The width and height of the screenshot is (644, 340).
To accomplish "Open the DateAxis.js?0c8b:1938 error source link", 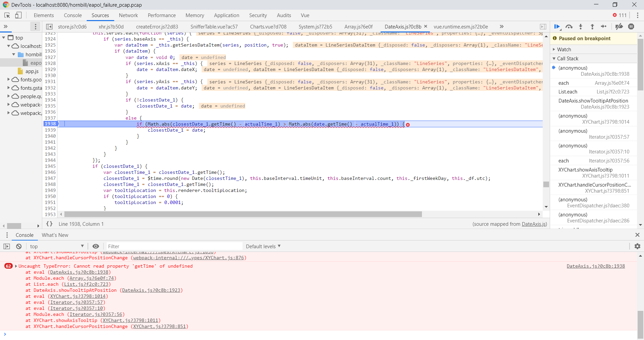I will pos(596,266).
